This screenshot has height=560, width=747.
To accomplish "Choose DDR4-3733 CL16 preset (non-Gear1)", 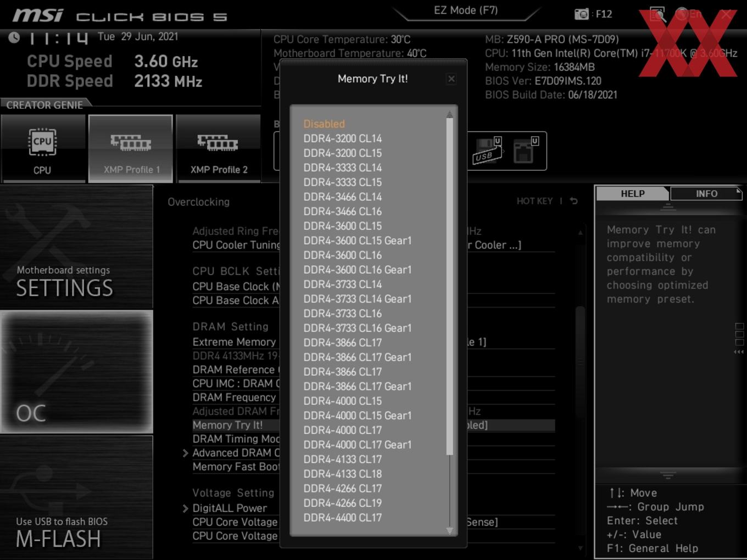I will click(343, 313).
